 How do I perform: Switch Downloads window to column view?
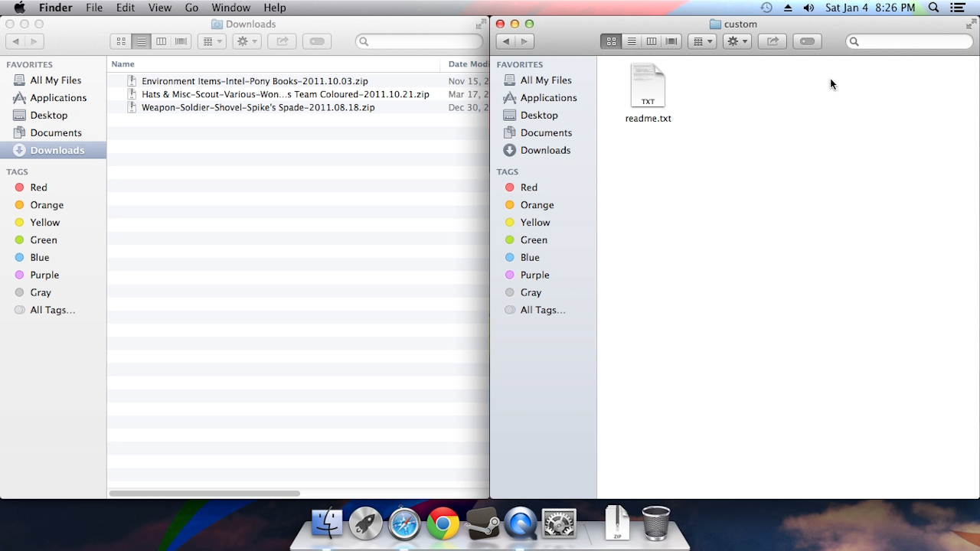[x=161, y=41]
